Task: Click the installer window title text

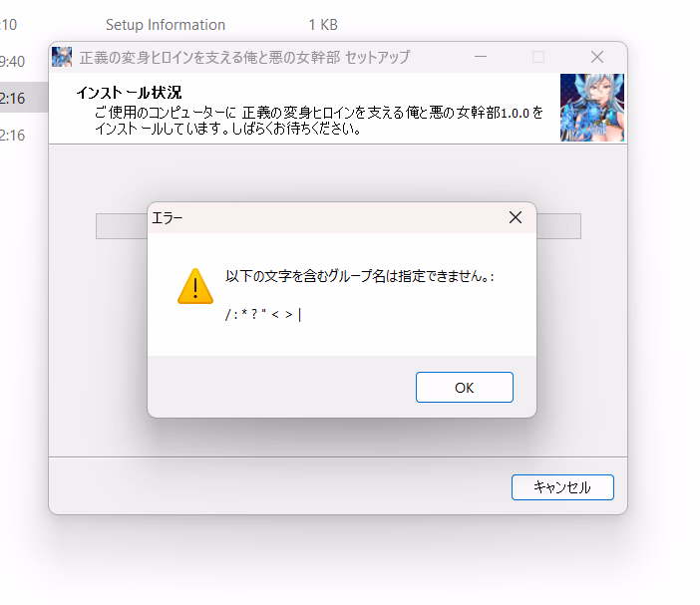Action: pyautogui.click(x=244, y=57)
